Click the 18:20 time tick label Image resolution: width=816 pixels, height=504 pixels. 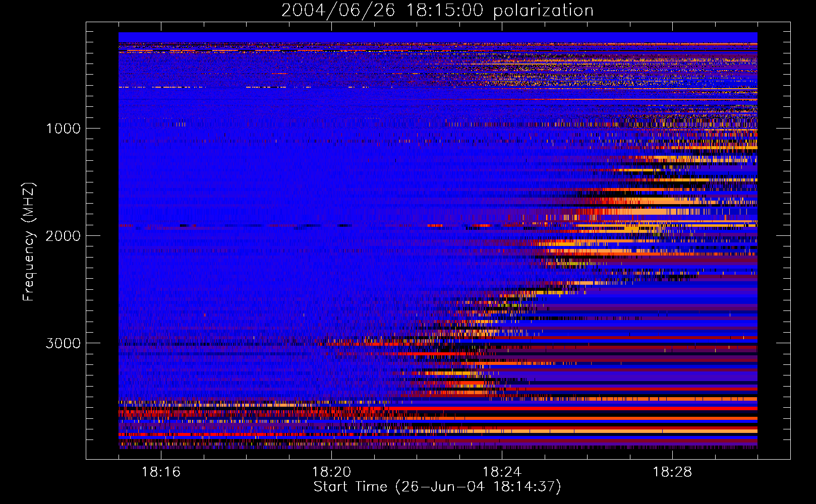(x=331, y=472)
